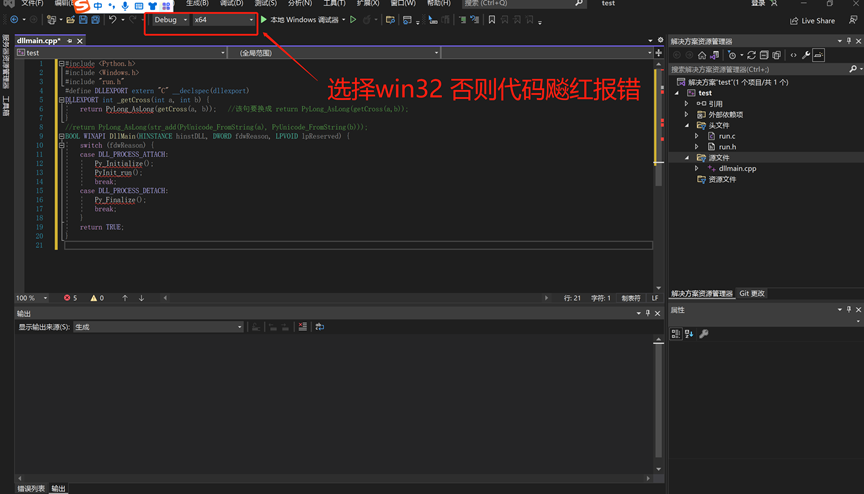Collapse all nodes in Solution Explorer
Screen dimensions: 864x494
pyautogui.click(x=764, y=55)
